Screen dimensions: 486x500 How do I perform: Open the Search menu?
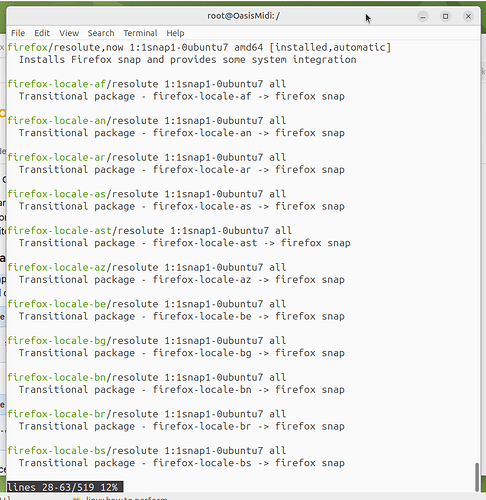coord(101,33)
